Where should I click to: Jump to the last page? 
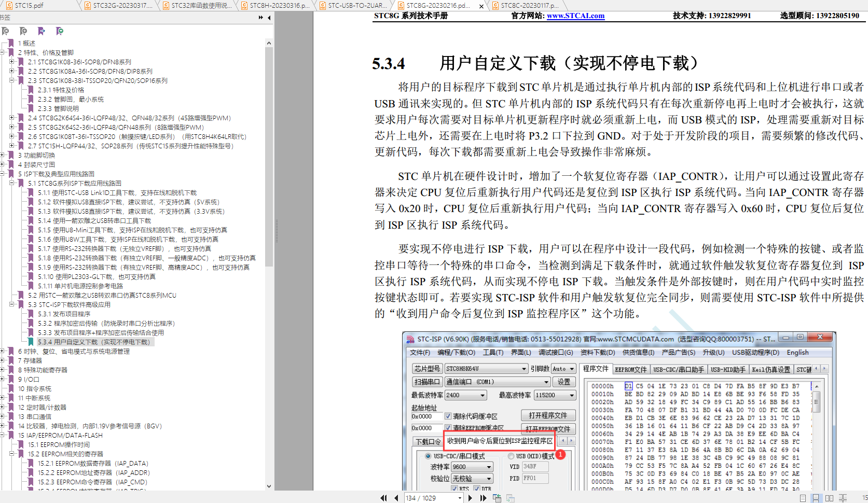483,498
